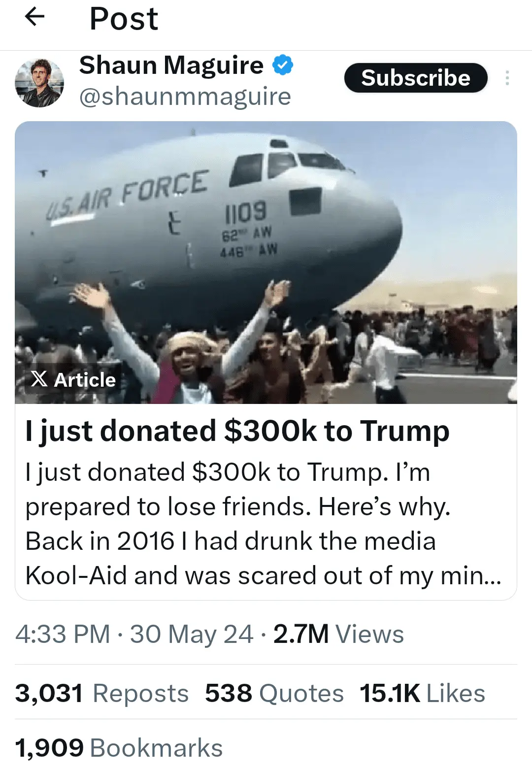Click the blue verified badge
Viewport: 532px width, 772px height.
(x=283, y=65)
